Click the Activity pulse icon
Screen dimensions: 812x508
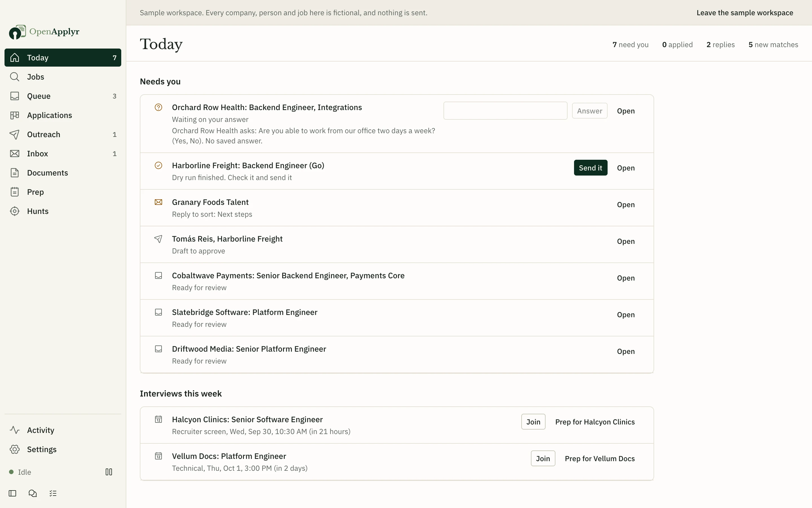pyautogui.click(x=14, y=430)
